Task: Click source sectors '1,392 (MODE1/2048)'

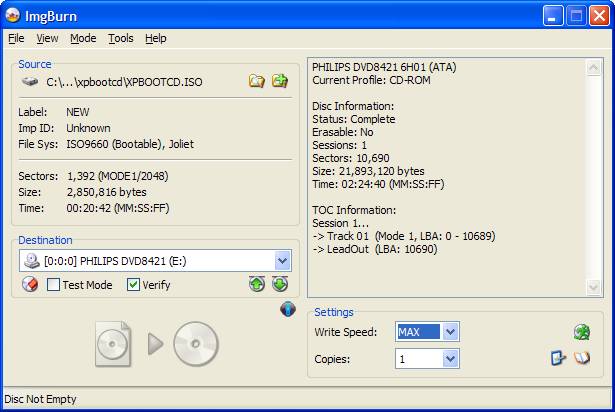Action: click(118, 176)
